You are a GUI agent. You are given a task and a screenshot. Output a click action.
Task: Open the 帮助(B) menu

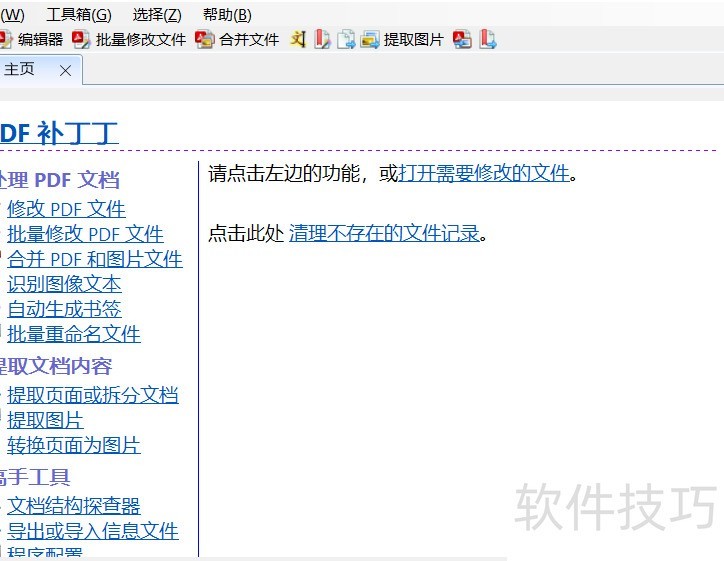click(x=227, y=15)
